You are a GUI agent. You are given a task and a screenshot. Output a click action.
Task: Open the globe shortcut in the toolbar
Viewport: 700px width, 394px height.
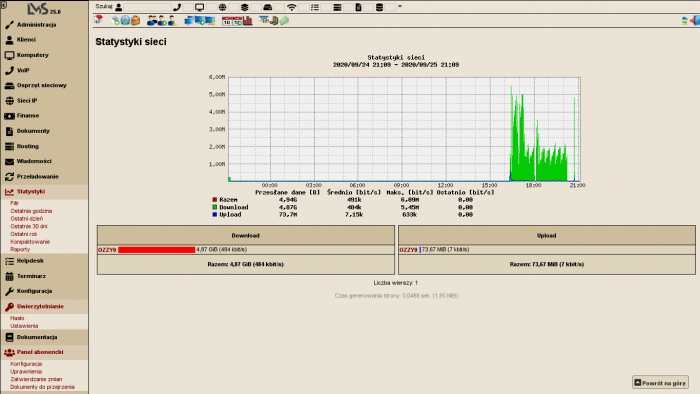click(125, 21)
